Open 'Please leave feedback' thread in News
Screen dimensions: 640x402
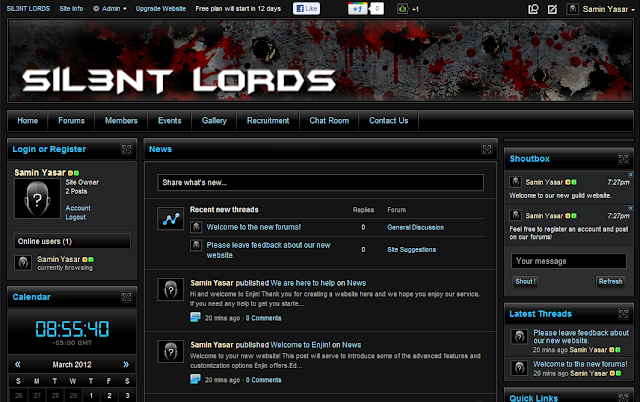tap(268, 250)
